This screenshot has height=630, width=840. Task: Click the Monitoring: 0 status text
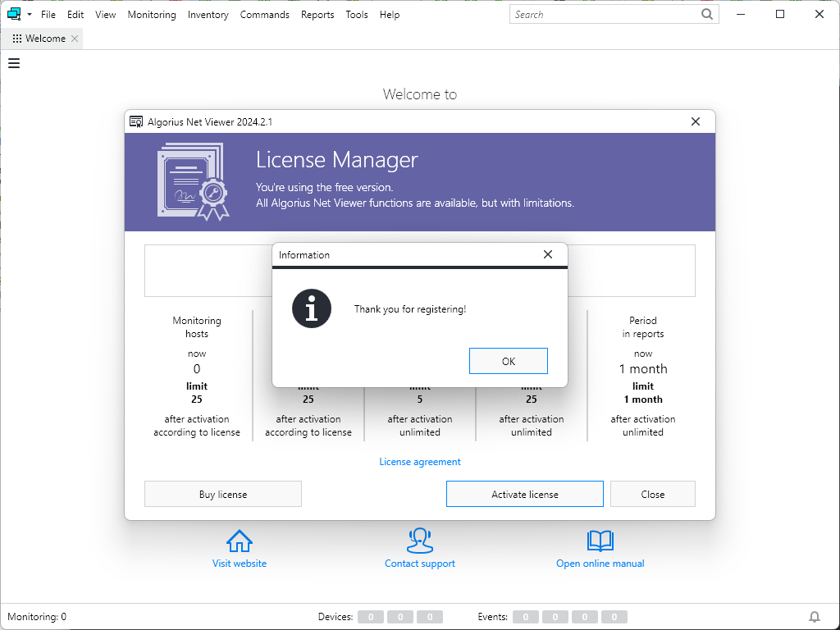37,617
